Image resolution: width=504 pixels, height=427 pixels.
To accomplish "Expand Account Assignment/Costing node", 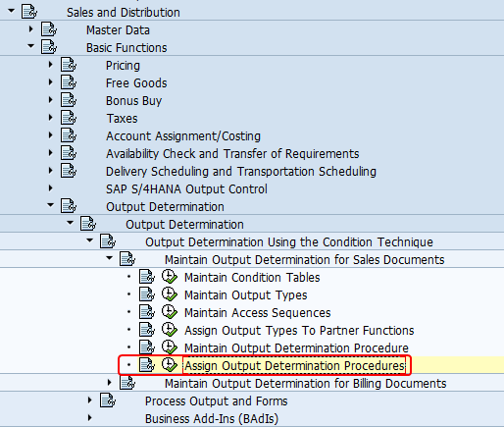I will pyautogui.click(x=51, y=135).
